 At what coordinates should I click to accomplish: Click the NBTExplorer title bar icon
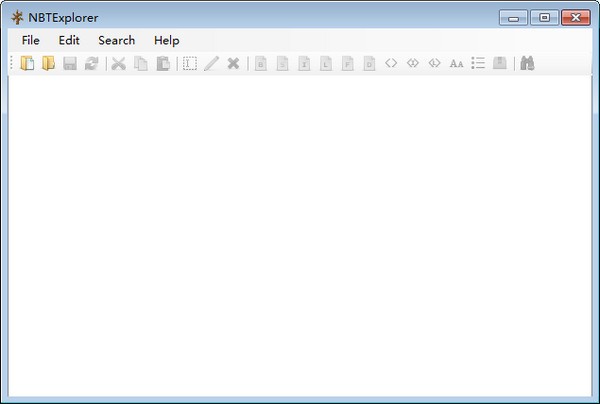tap(17, 18)
